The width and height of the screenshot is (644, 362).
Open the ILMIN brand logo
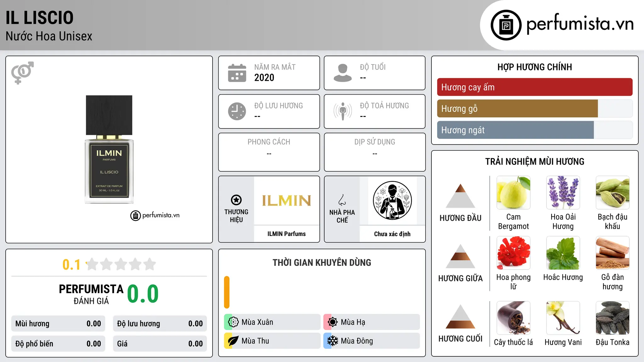point(286,201)
